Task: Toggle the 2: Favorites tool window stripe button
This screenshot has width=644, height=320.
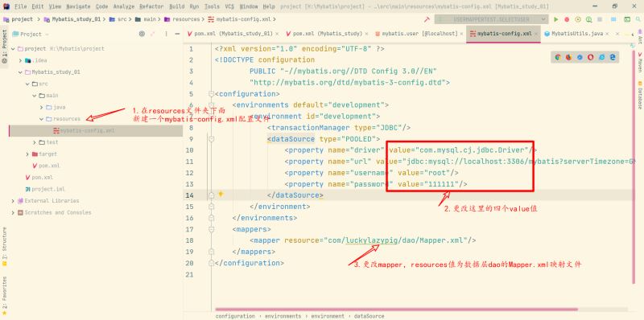Action: click(x=5, y=295)
